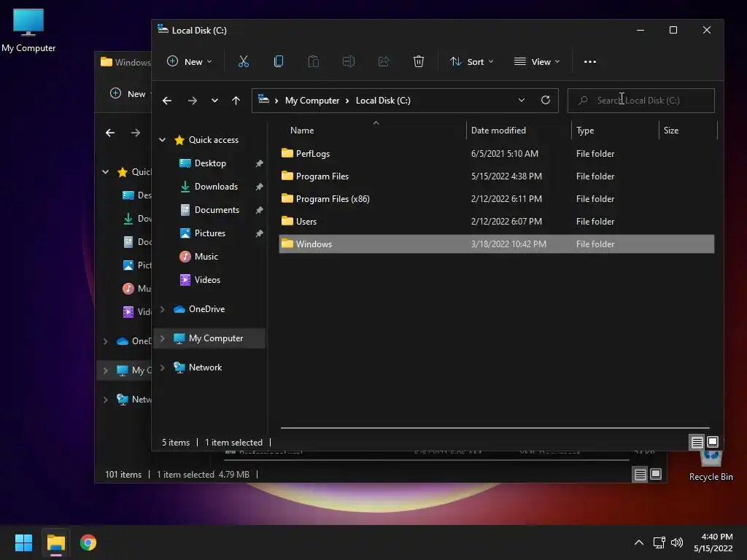
Task: Click the Share icon in toolbar
Action: pyautogui.click(x=384, y=61)
